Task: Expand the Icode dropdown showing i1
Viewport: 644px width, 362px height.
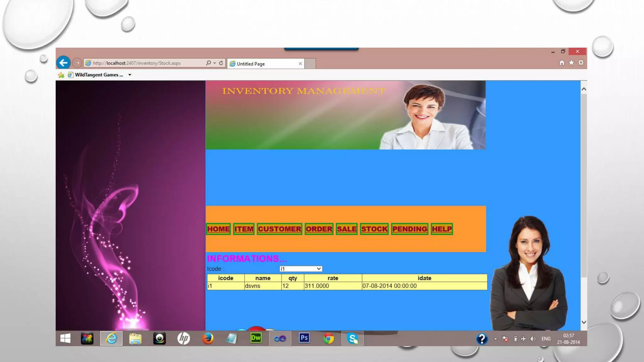Action: click(x=319, y=269)
